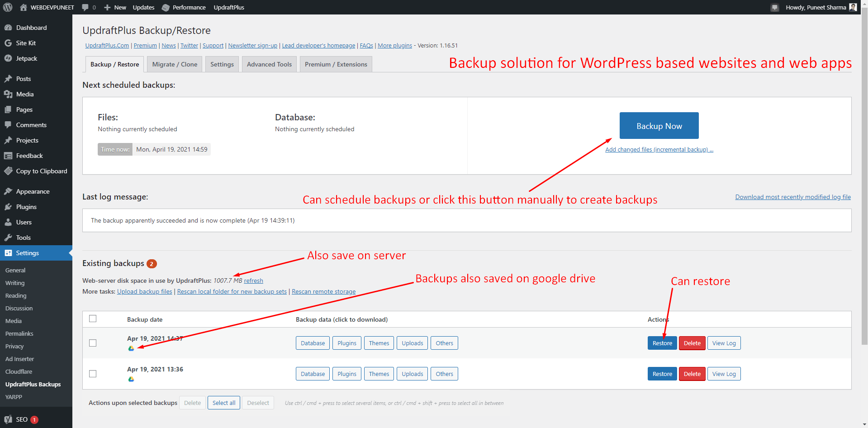Image resolution: width=868 pixels, height=428 pixels.
Task: Click the Yoast SEO icon
Action: (x=8, y=419)
